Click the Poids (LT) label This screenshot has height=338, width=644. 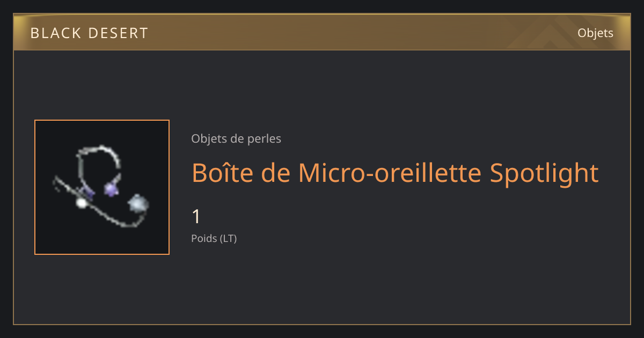pos(214,238)
